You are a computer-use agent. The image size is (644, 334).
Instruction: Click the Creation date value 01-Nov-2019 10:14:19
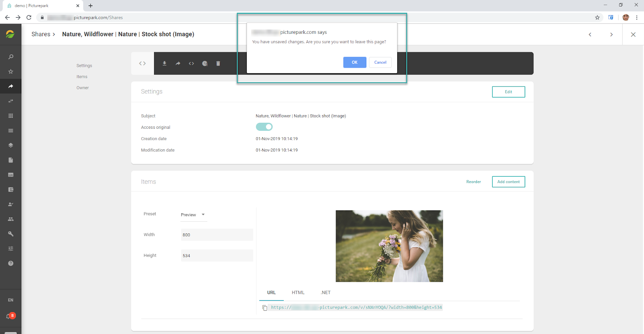(277, 139)
